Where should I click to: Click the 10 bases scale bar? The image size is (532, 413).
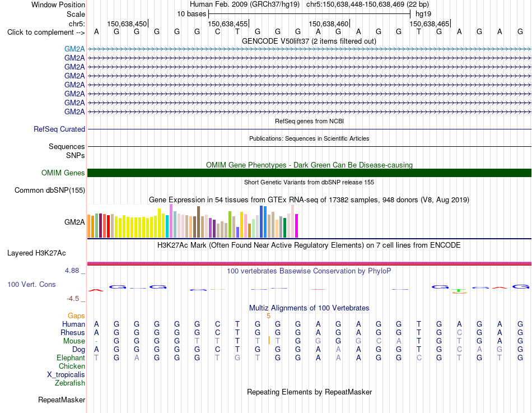[x=309, y=14]
